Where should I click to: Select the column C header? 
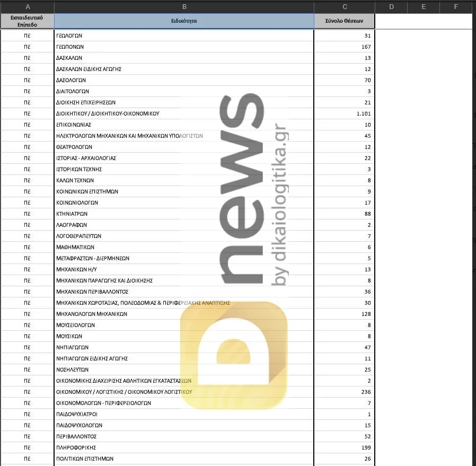345,7
